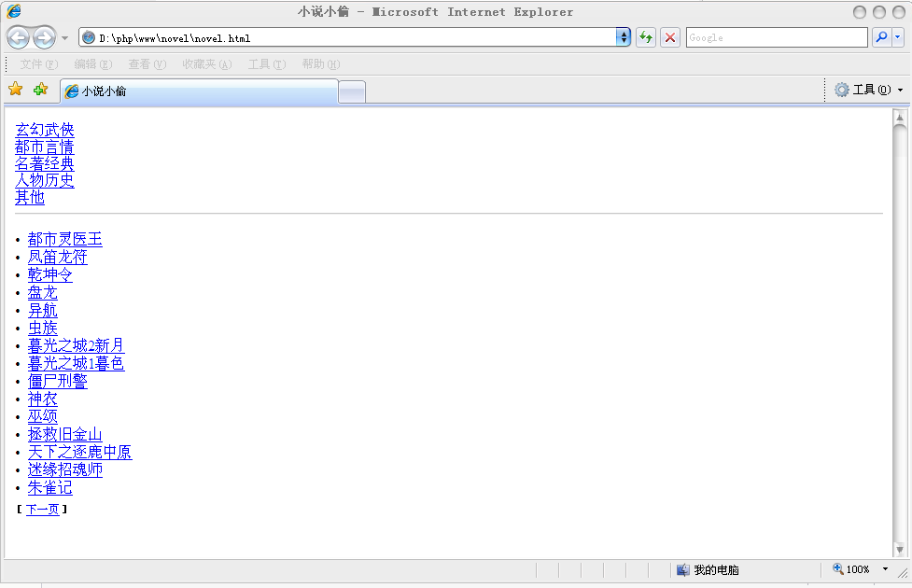Open the novel 神农
This screenshot has width=912, height=588.
(x=42, y=399)
